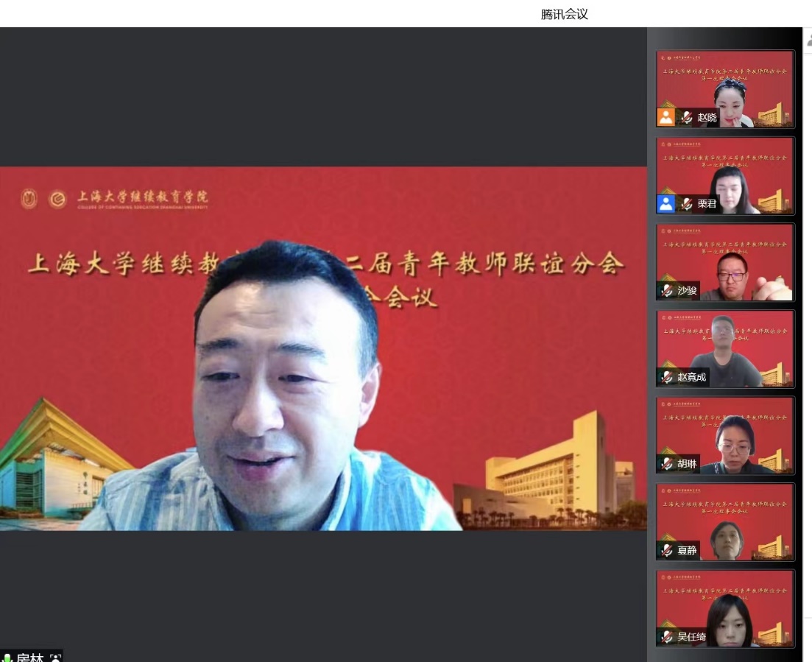Screen dimensions: 812x662
Task: Click muted microphone icon next to 栗君
Action: click(687, 204)
